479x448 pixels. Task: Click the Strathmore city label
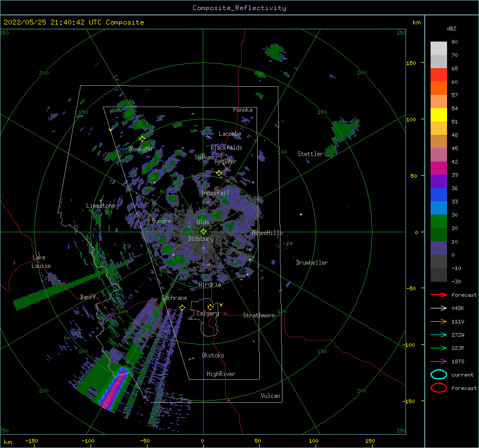pyautogui.click(x=259, y=315)
